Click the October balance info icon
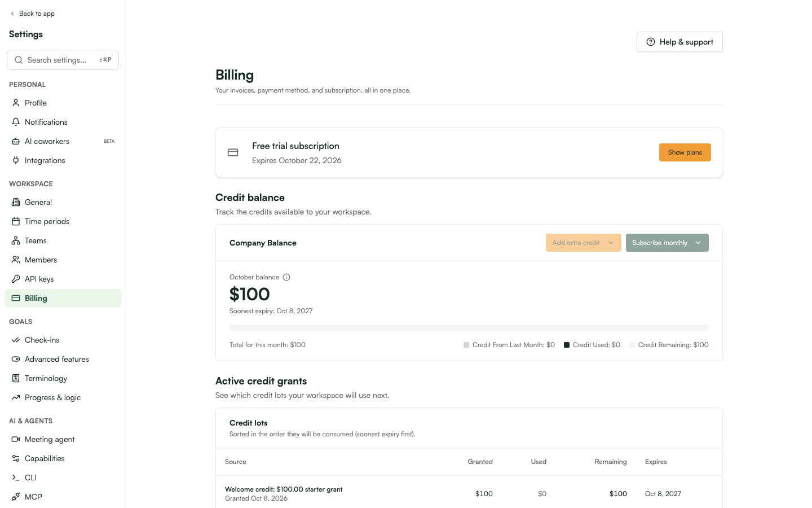812x508 pixels. (x=286, y=277)
